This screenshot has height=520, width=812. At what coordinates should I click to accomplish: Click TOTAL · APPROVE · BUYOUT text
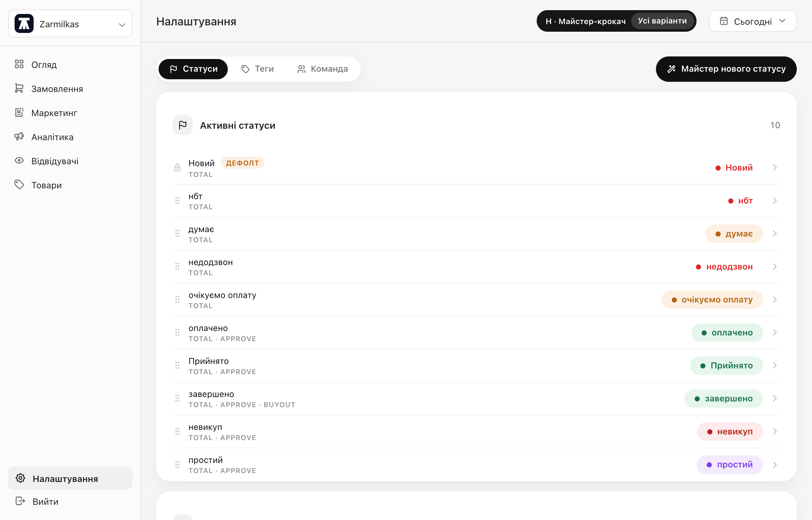click(242, 405)
